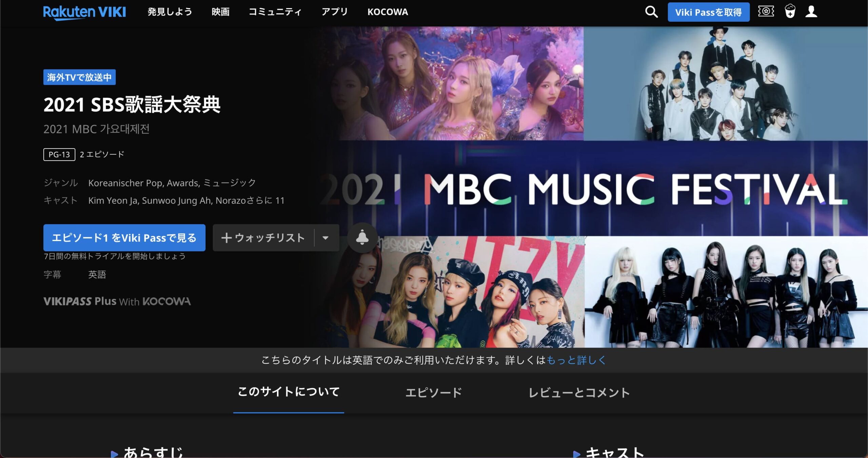Click エピソード1 をViki Passで見る button
The width and height of the screenshot is (868, 458).
click(124, 238)
